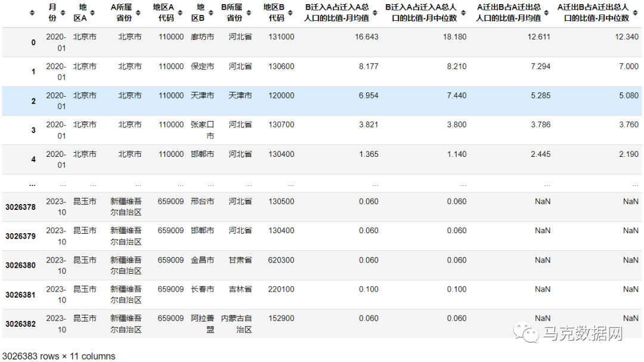Click the 3026383 rows × 11 columns summary
The image size is (644, 362).
pyautogui.click(x=58, y=356)
